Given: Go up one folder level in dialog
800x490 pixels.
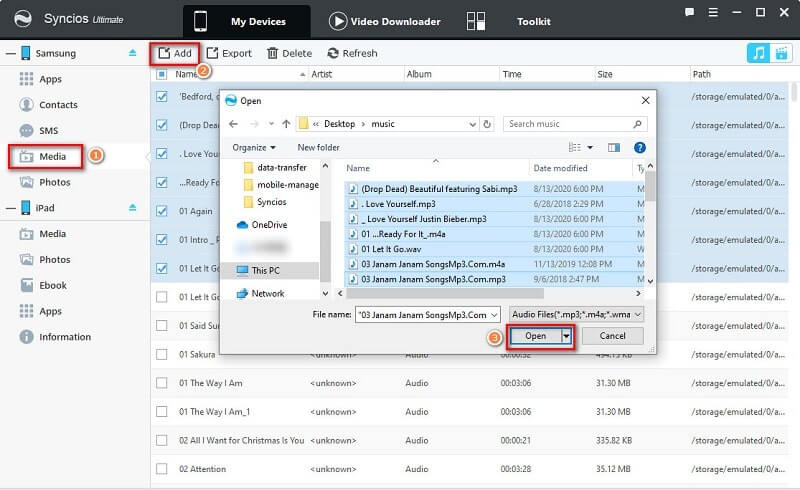Looking at the screenshot, I should pyautogui.click(x=286, y=124).
